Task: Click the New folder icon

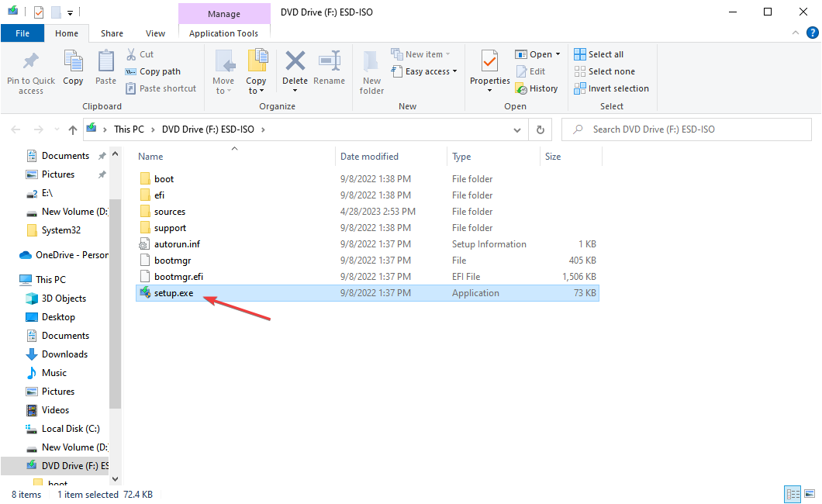Action: [x=371, y=61]
